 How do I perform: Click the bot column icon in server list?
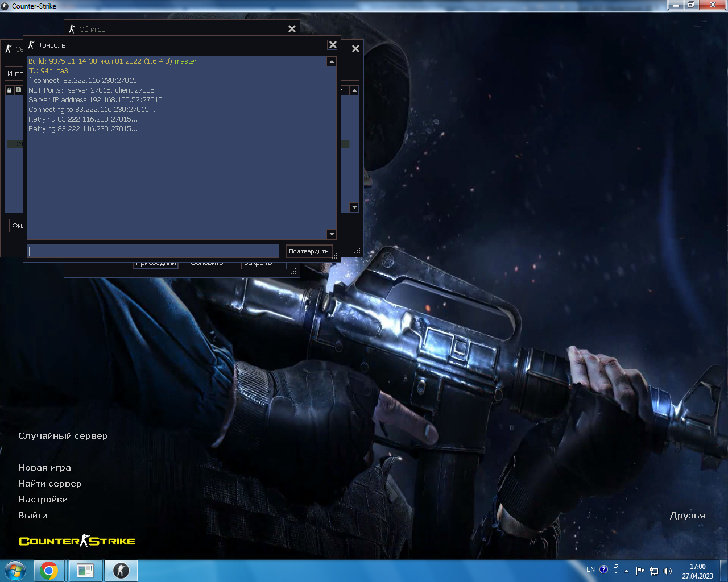pyautogui.click(x=18, y=90)
